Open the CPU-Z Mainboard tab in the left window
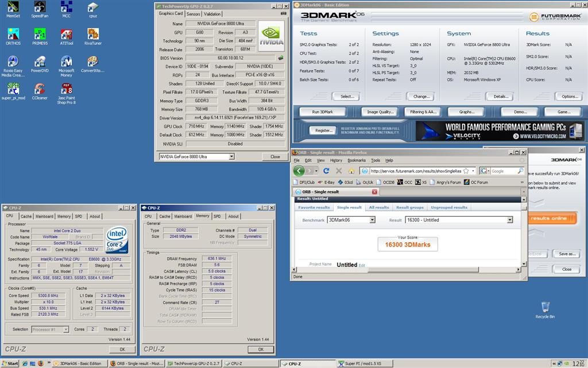Image resolution: width=588 pixels, height=368 pixels. tap(44, 216)
